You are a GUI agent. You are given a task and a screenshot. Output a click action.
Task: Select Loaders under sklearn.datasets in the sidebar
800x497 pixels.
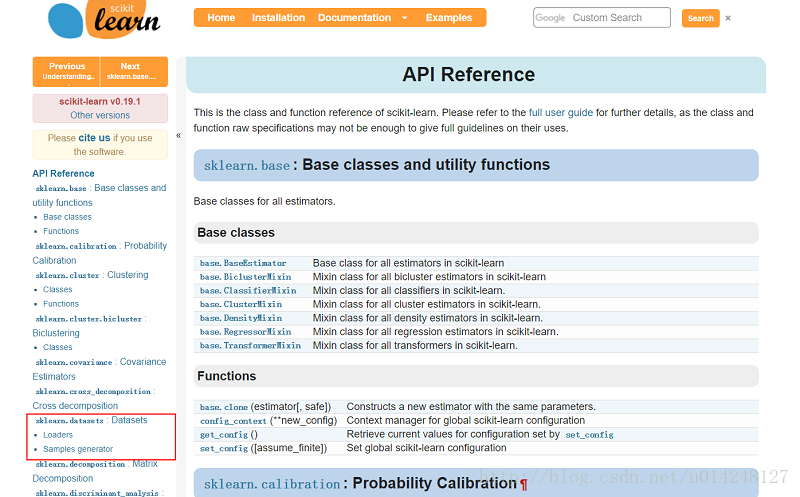point(58,435)
